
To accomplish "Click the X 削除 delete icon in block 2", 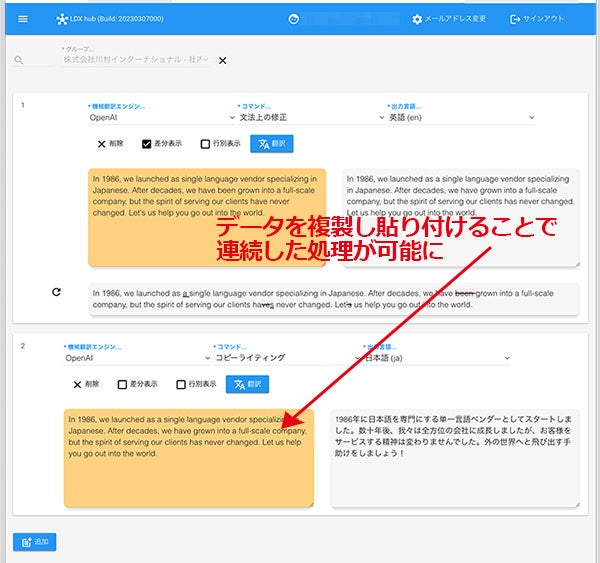I will click(77, 384).
